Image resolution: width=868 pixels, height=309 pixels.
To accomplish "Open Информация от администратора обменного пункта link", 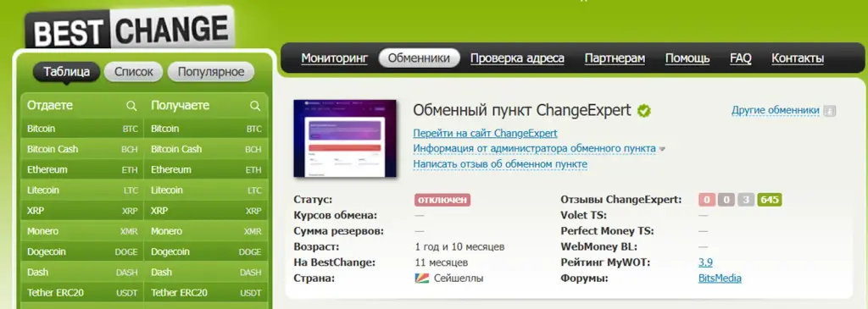I will [x=534, y=149].
